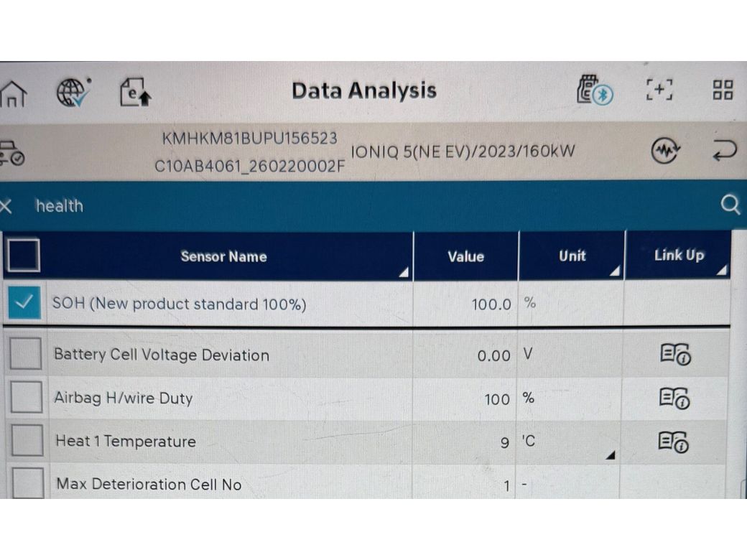Open the globe internet update icon
Image resolution: width=747 pixels, height=560 pixels.
click(x=73, y=91)
